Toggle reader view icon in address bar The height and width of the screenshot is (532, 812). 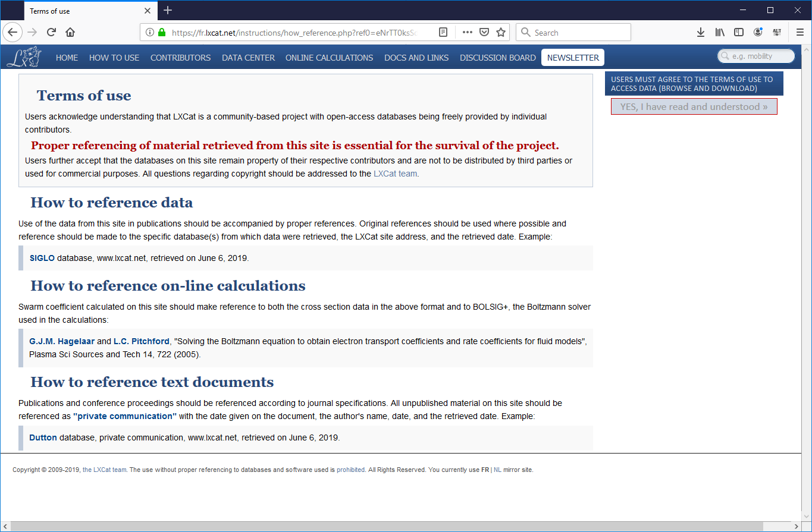(x=443, y=32)
